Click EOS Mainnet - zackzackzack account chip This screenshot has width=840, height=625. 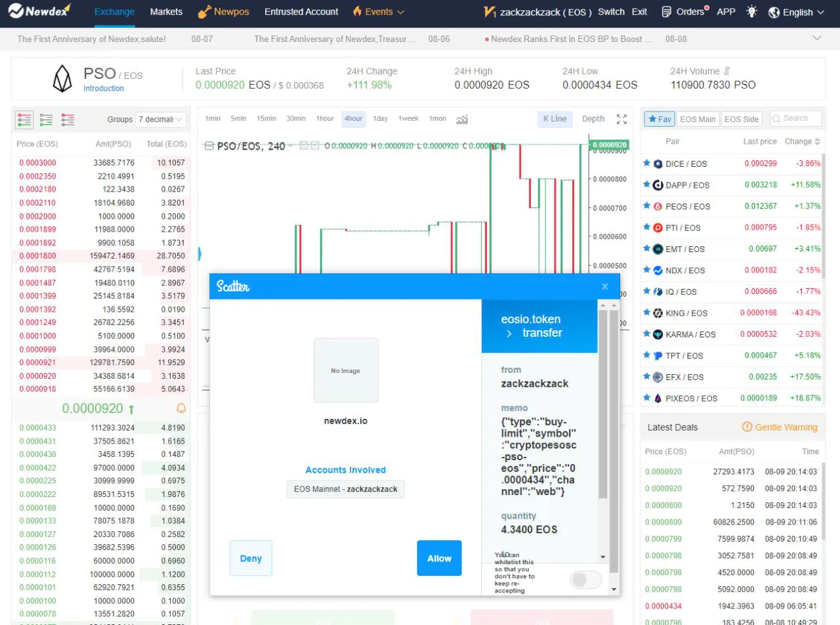pos(346,489)
